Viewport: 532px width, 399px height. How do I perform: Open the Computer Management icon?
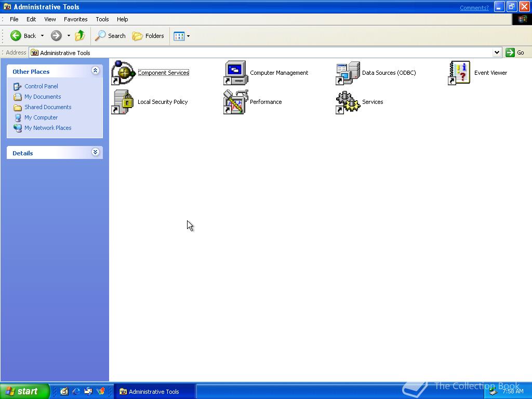click(235, 73)
